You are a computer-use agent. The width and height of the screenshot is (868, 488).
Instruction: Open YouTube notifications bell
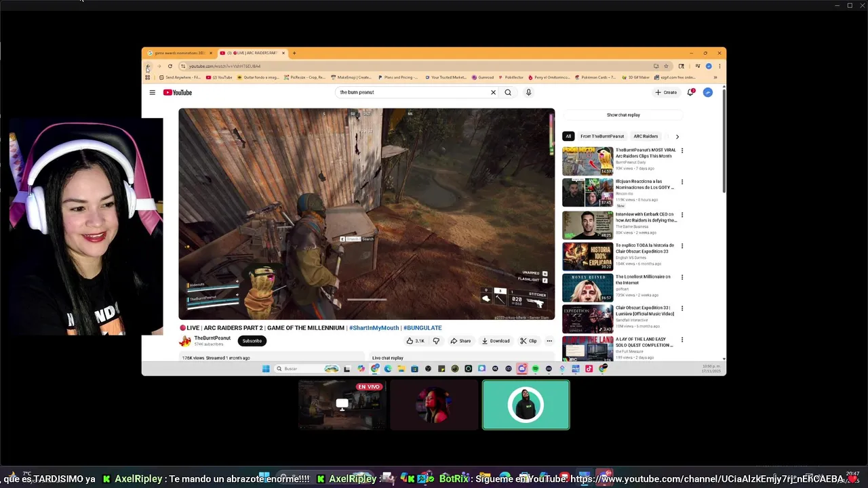click(x=690, y=92)
